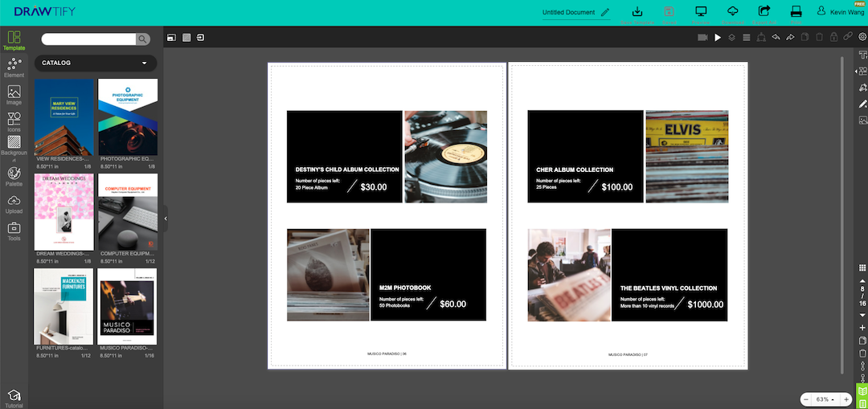Click the exit arrow icon in canvas toolbar
This screenshot has width=868, height=409.
tap(200, 38)
